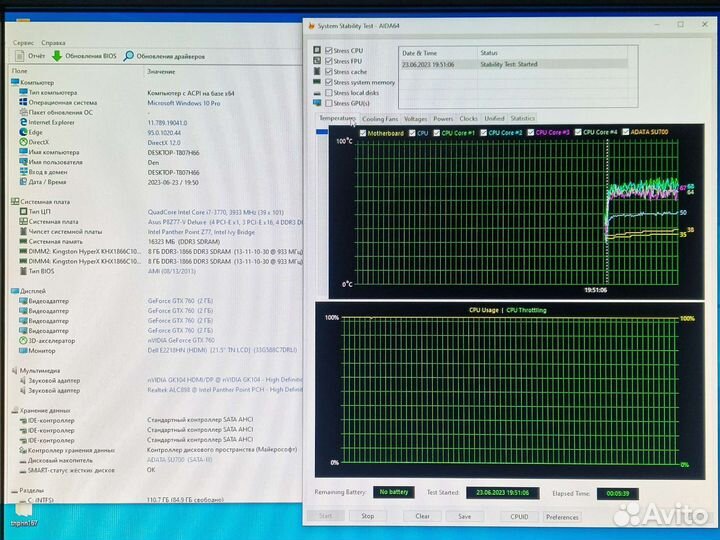
Task: Switch to the Clocks tab
Action: pos(468,118)
